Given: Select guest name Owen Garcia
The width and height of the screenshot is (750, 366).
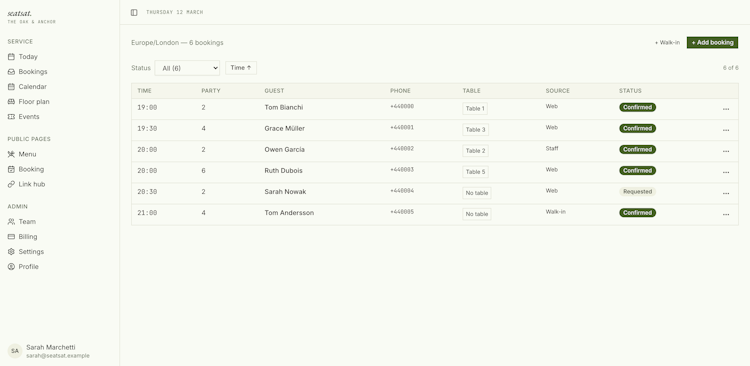Looking at the screenshot, I should 285,149.
